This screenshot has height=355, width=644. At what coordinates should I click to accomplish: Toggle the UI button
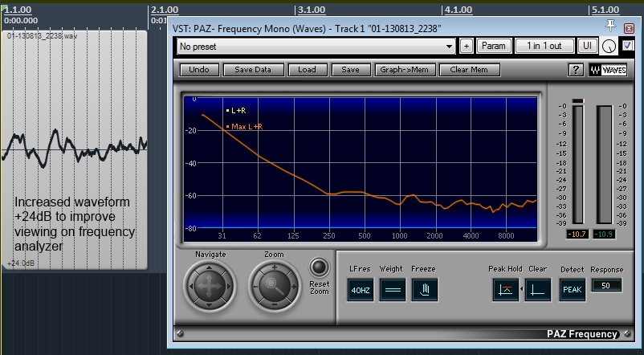point(587,46)
